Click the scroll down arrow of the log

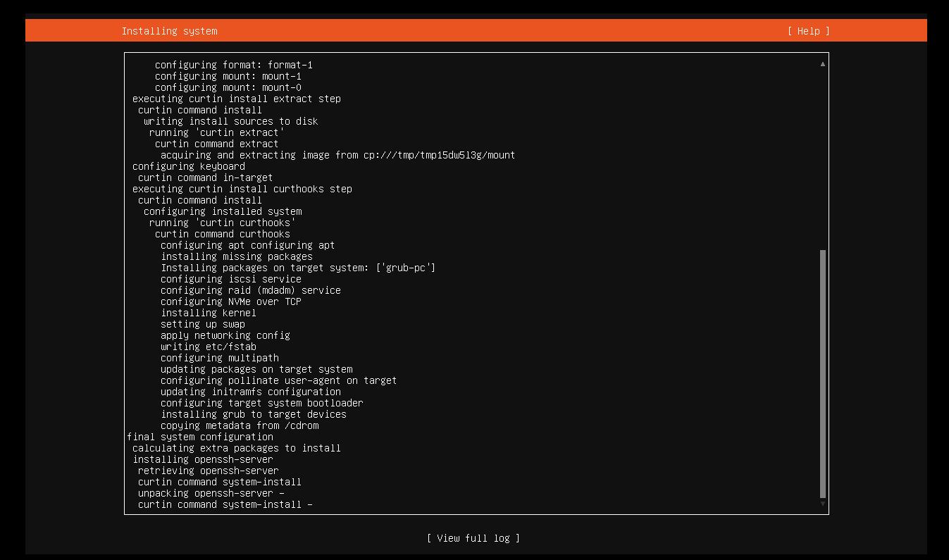coord(822,504)
